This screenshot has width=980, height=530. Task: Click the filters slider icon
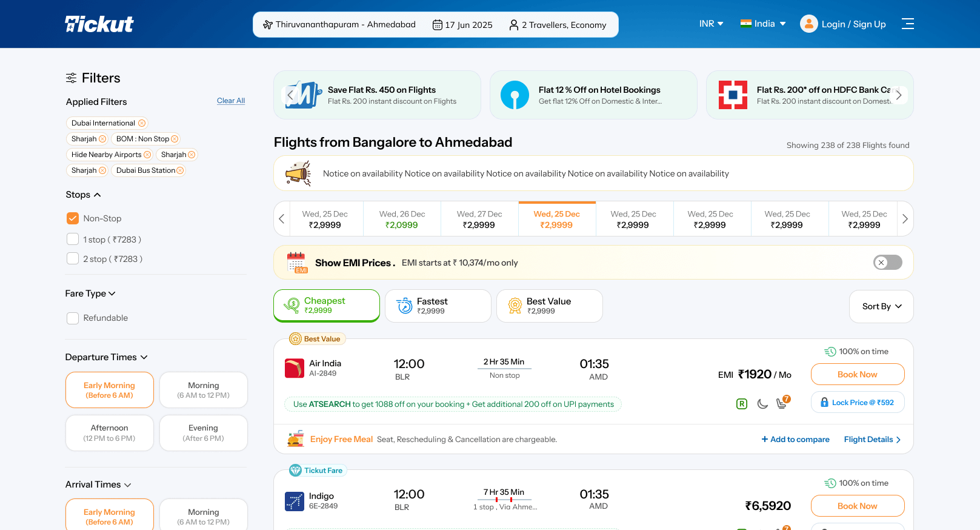point(72,78)
